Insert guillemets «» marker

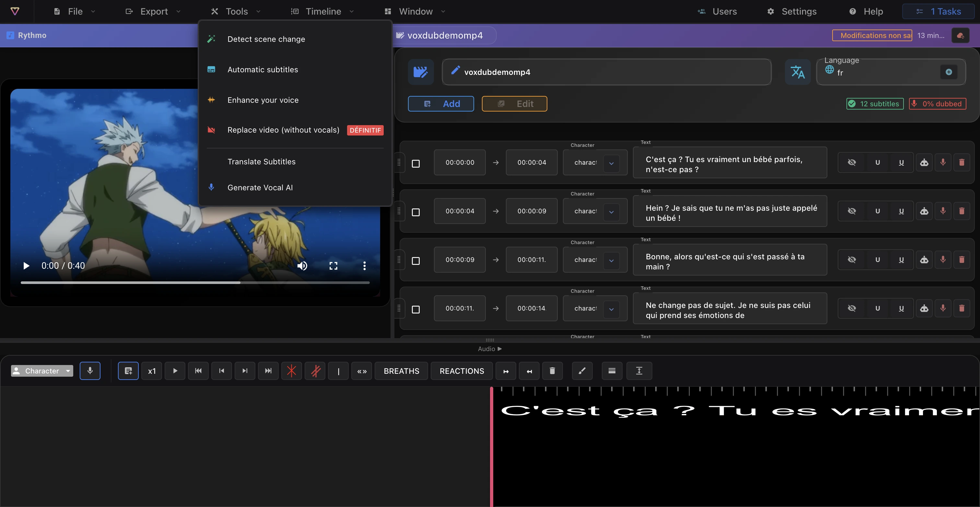362,371
